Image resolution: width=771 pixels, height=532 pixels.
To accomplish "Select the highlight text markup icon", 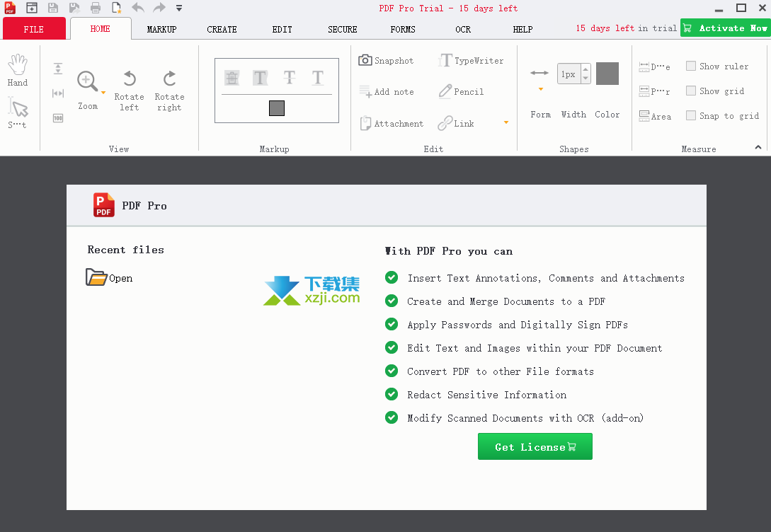I will tap(260, 78).
